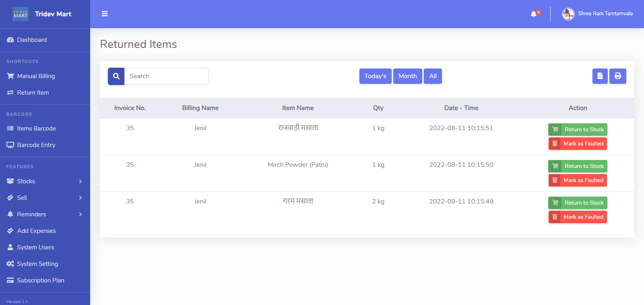
Task: Mark राजवाड़ी मसाला as faulted
Action: 578,143
